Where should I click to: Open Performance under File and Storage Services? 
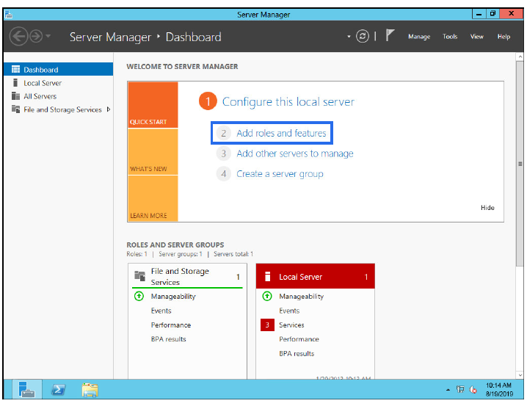[171, 325]
